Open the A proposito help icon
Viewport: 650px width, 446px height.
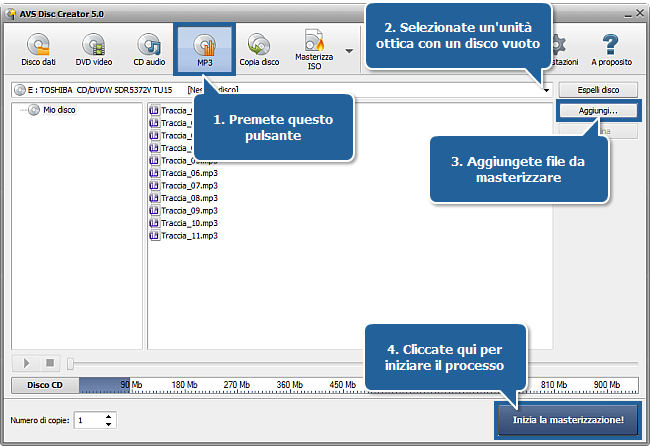pyautogui.click(x=611, y=50)
